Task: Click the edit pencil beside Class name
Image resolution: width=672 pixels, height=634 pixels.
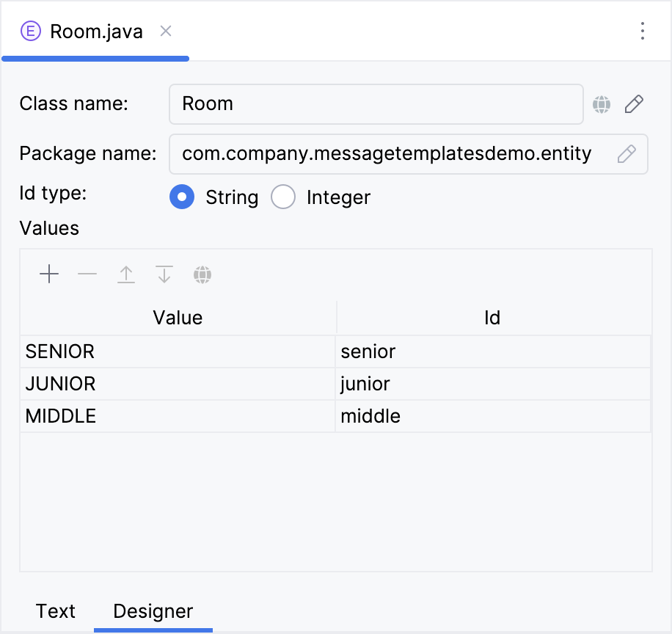Action: tap(634, 104)
